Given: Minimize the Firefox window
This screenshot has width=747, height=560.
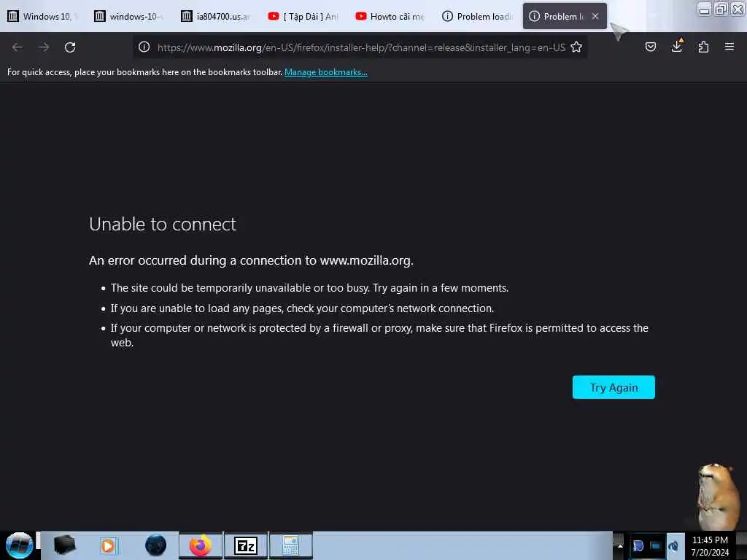Looking at the screenshot, I should point(704,9).
